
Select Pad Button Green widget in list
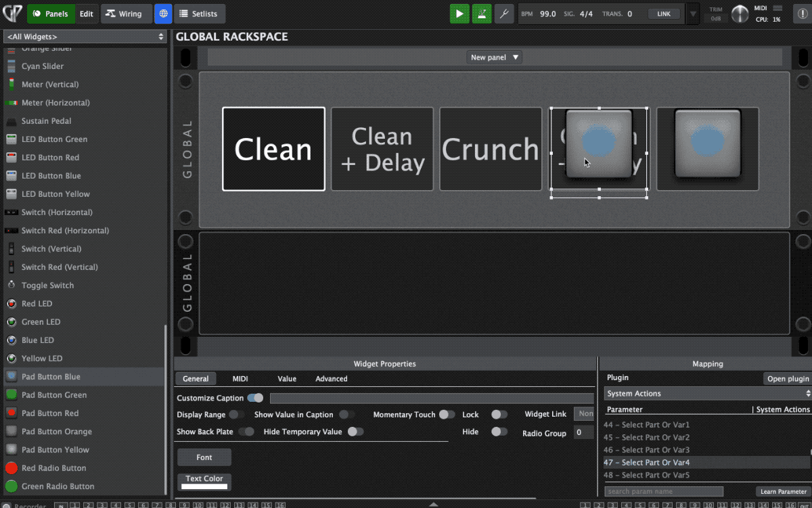click(x=53, y=395)
